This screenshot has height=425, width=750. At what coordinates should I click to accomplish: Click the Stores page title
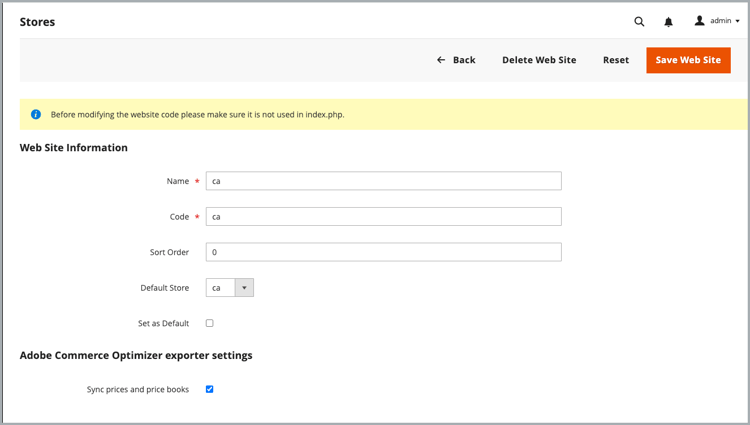(x=37, y=21)
